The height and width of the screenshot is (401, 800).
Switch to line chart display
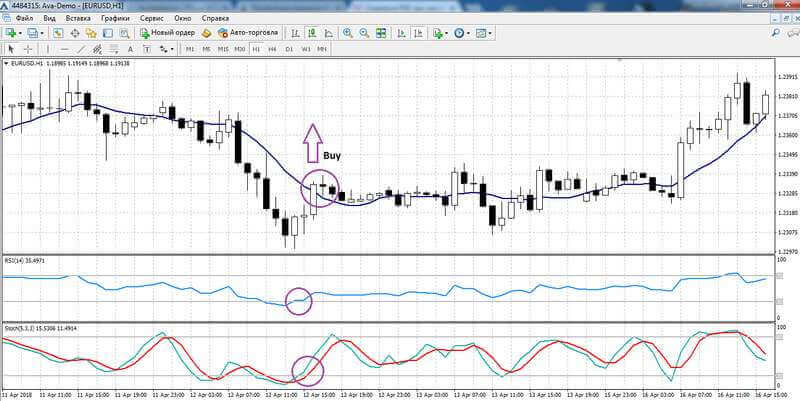(329, 33)
